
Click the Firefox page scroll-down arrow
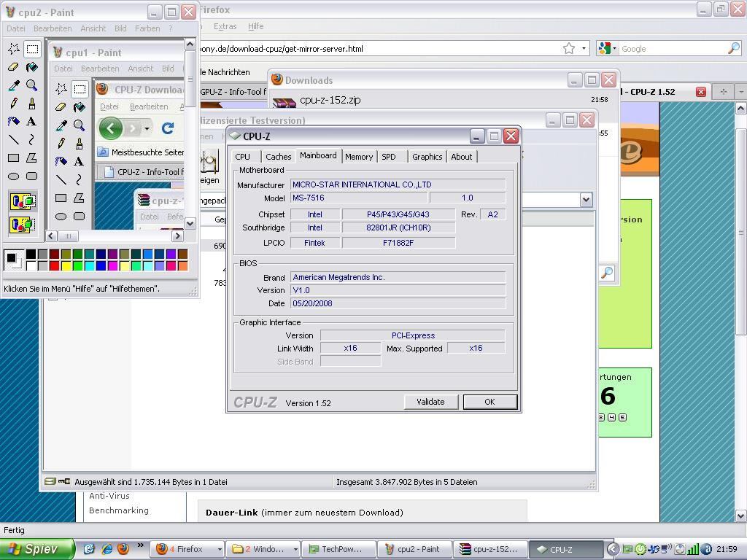(740, 516)
